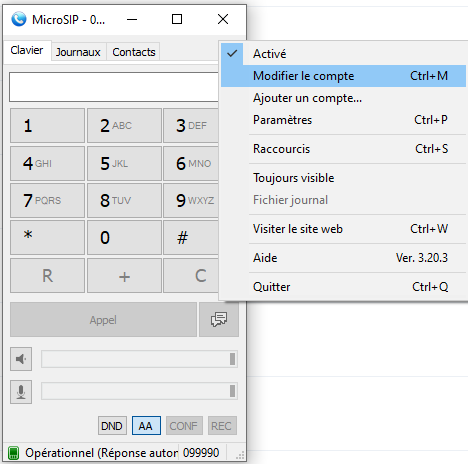The height and width of the screenshot is (464, 468).
Task: Toggle the DND do-not-disturb button
Action: click(112, 426)
